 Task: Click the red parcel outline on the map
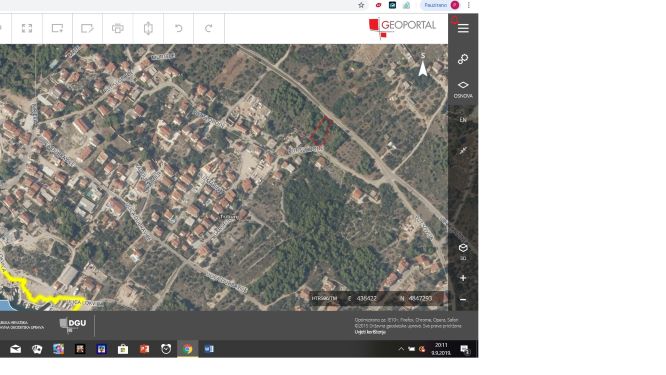[x=321, y=131]
